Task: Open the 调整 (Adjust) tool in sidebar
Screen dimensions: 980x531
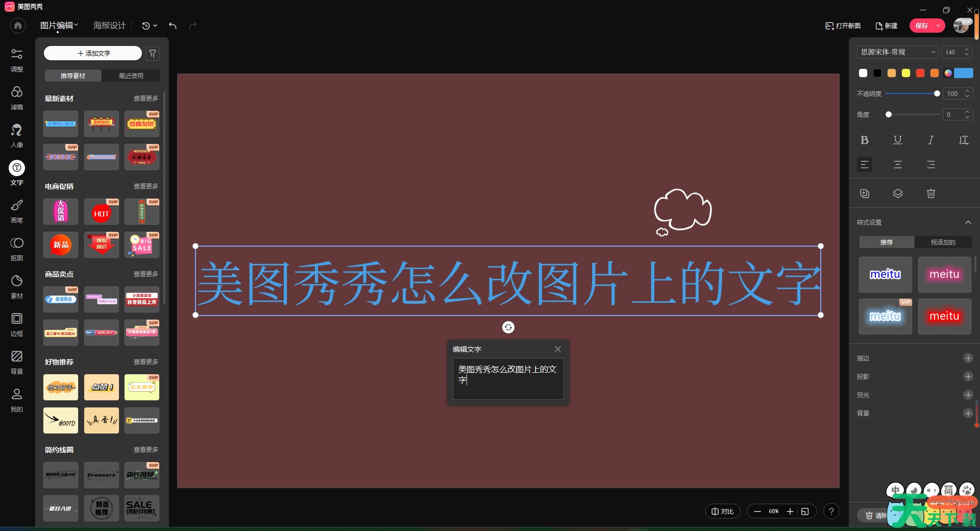Action: coord(17,59)
